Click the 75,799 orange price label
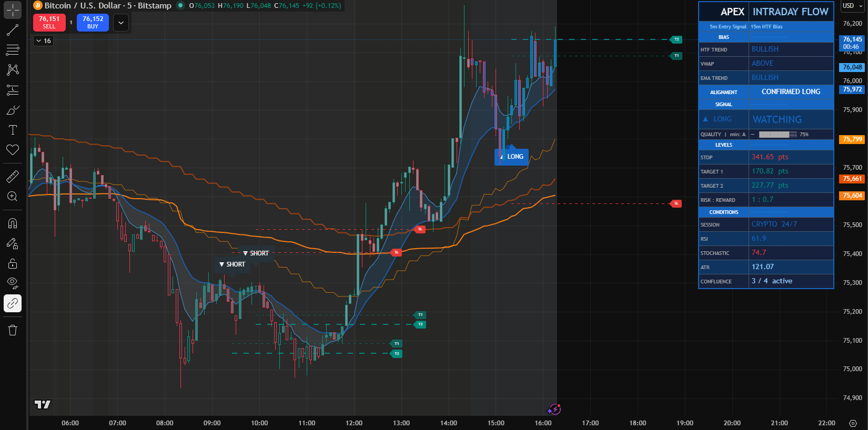The height and width of the screenshot is (430, 868). [x=852, y=139]
